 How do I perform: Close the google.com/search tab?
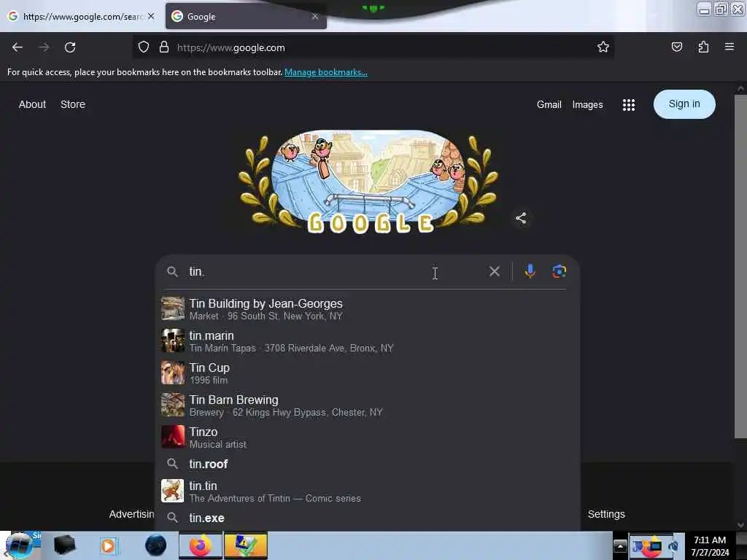151,16
